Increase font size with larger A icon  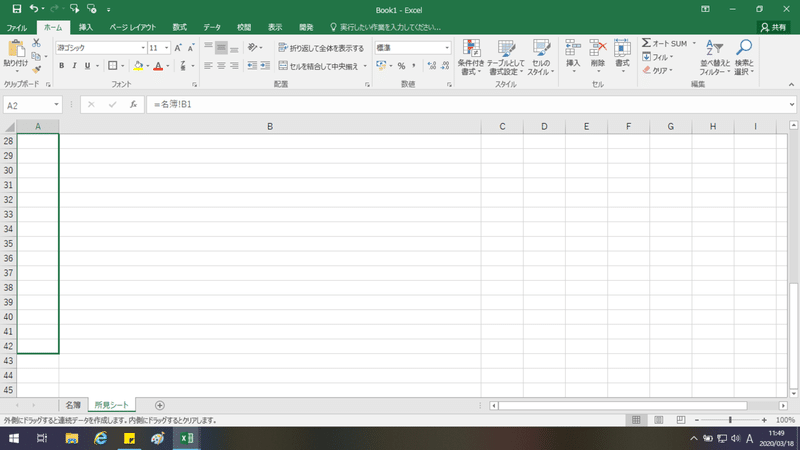(x=178, y=48)
